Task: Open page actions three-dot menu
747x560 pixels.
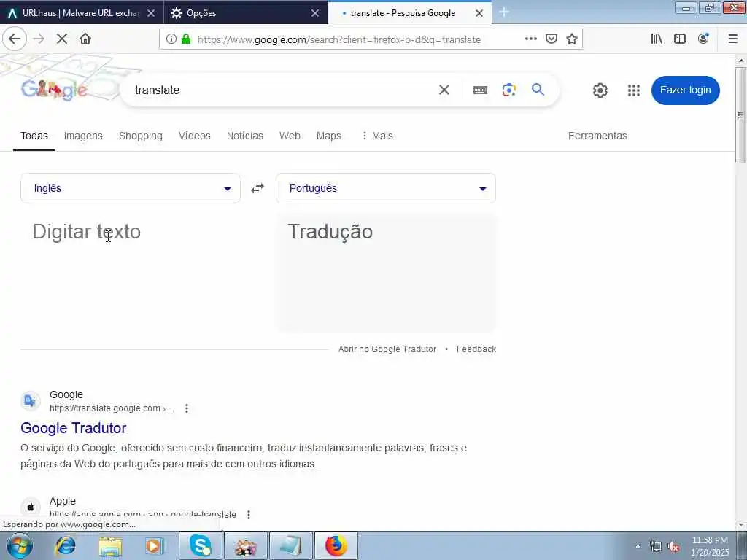Action: pyautogui.click(x=531, y=39)
